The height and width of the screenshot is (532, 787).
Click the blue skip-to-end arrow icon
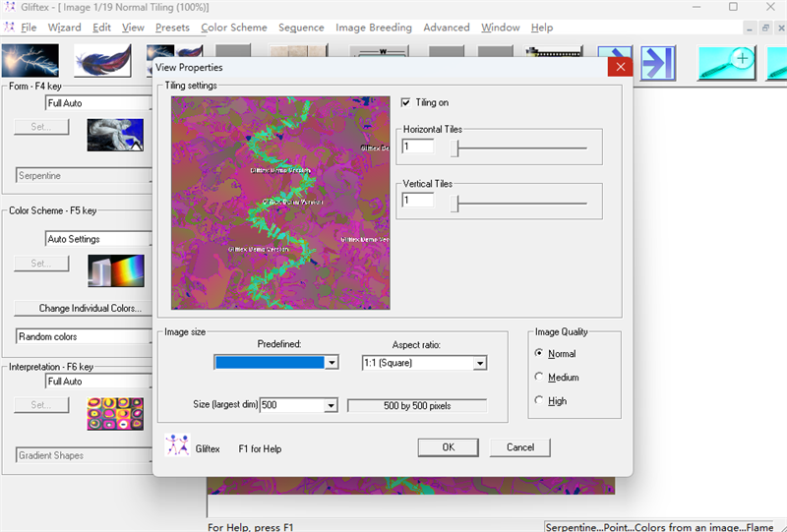(658, 63)
